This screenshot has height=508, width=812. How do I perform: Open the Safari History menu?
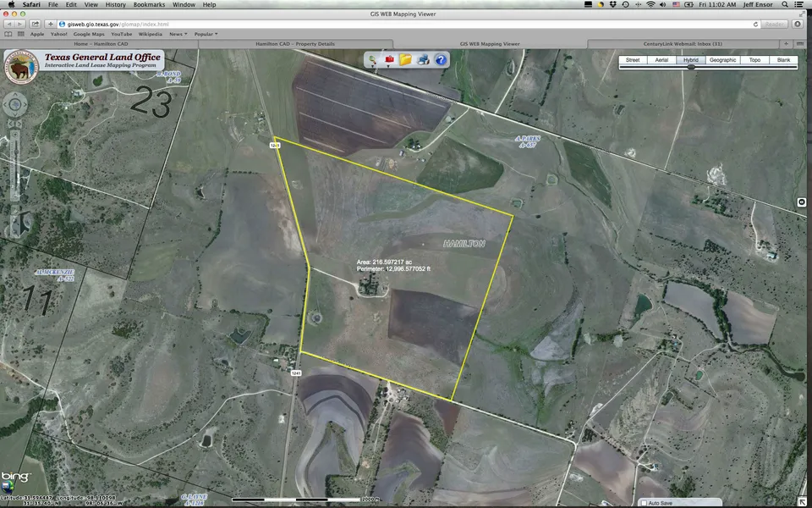pos(115,4)
